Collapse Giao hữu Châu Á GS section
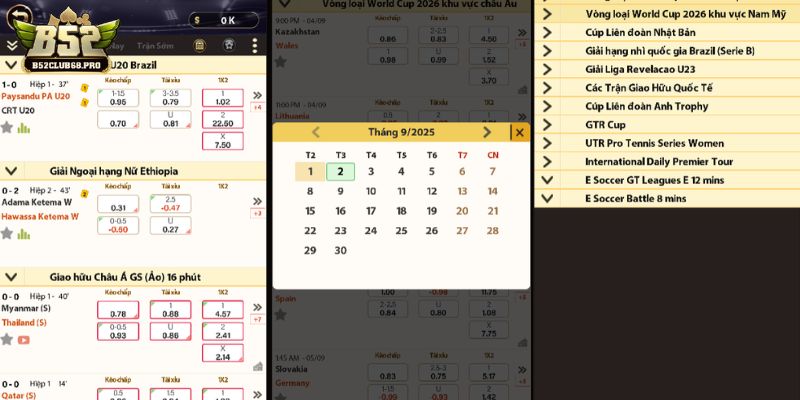The image size is (800, 400). pyautogui.click(x=11, y=276)
